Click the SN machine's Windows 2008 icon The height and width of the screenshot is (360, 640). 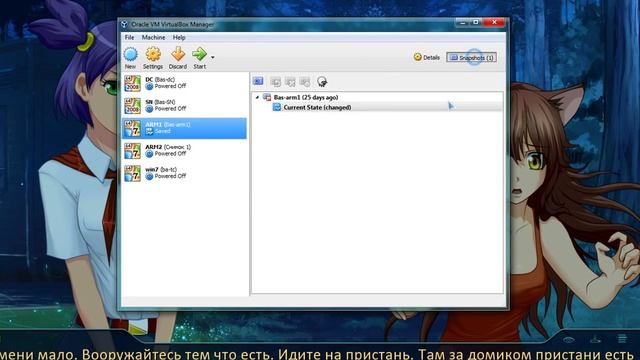pyautogui.click(x=132, y=106)
